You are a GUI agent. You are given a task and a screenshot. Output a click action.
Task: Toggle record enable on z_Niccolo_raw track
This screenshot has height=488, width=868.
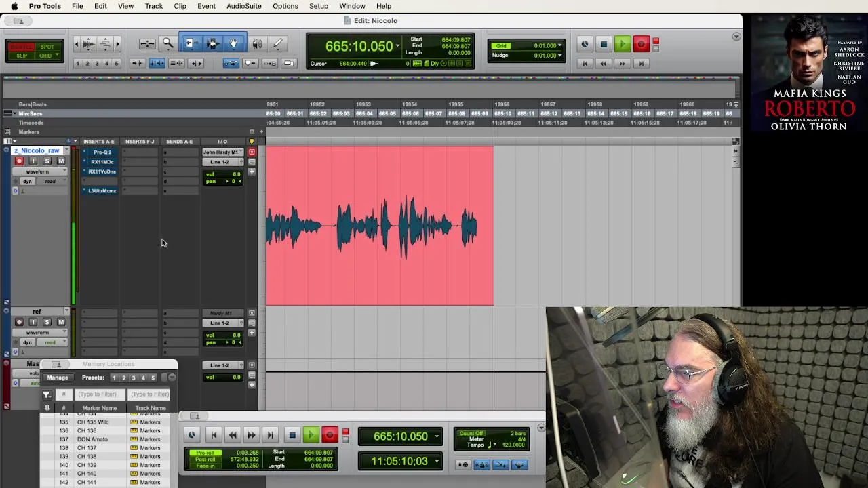pos(19,161)
